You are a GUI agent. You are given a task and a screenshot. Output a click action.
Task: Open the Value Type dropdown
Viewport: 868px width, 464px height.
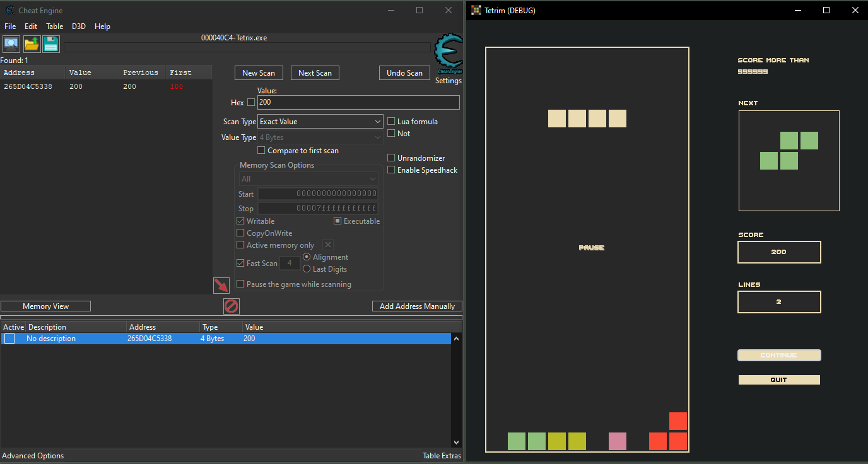(x=320, y=137)
